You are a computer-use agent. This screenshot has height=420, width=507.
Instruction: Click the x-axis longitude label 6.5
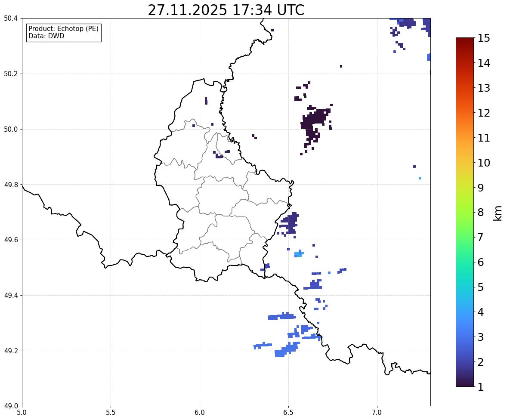(x=288, y=413)
